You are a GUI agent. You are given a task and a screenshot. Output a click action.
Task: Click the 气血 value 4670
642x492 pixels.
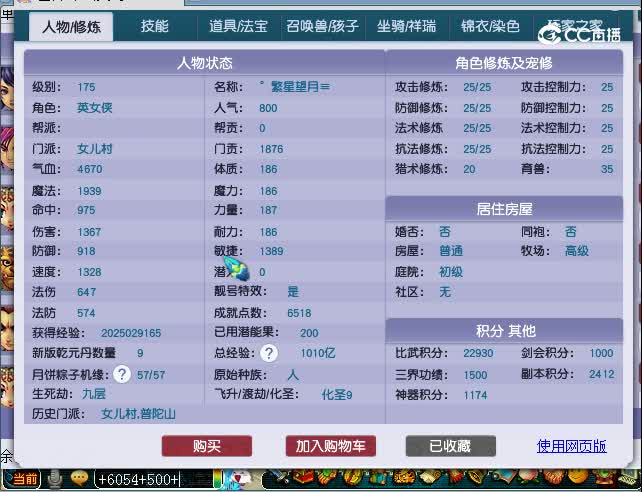[90, 169]
